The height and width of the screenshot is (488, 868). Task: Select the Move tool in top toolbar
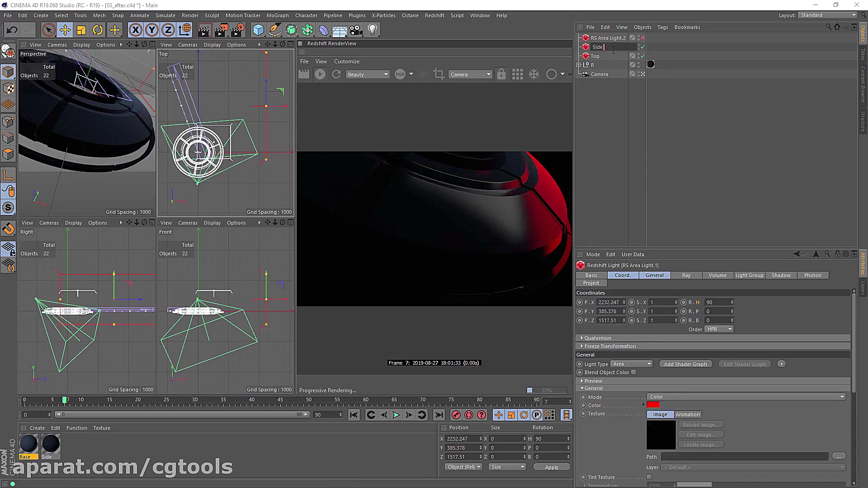(65, 30)
